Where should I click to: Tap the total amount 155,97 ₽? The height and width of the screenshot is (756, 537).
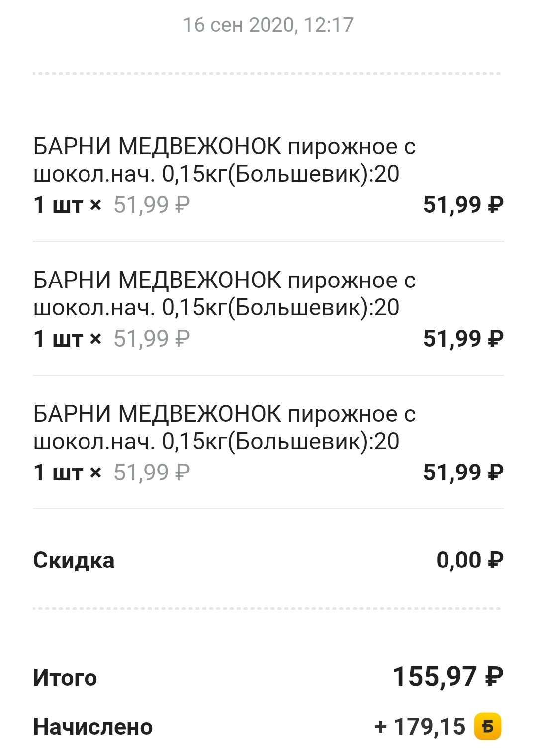(x=448, y=677)
